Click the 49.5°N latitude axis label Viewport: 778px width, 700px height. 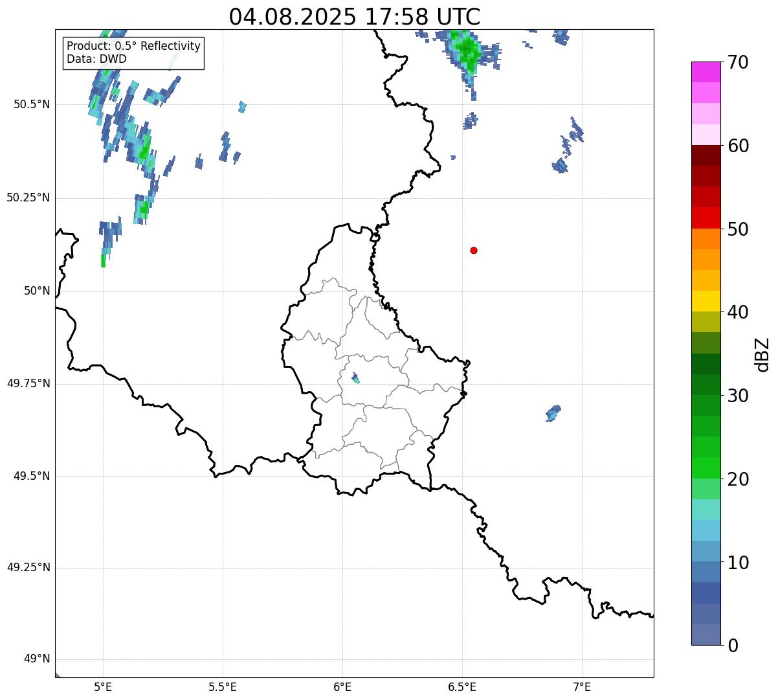pyautogui.click(x=28, y=476)
